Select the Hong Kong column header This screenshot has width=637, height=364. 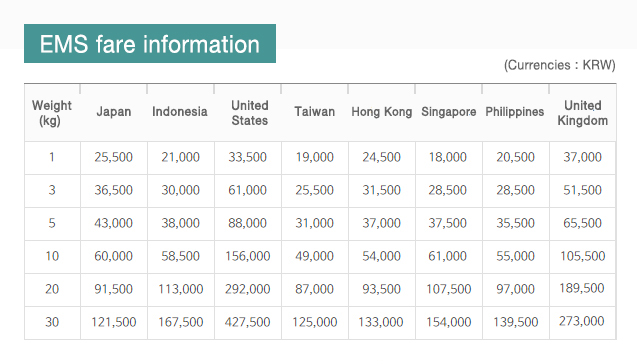point(381,112)
